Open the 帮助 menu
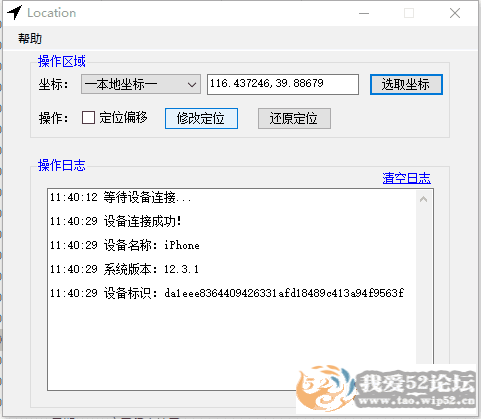The height and width of the screenshot is (419, 481). coord(30,39)
